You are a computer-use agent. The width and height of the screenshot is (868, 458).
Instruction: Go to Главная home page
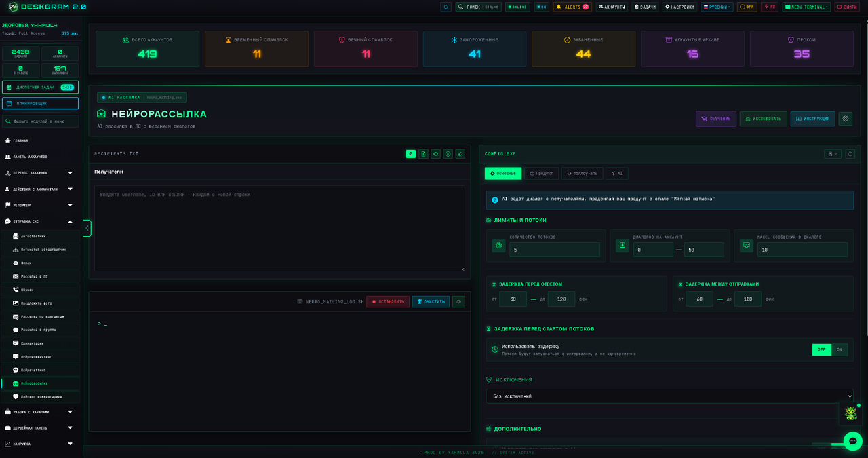coord(39,140)
